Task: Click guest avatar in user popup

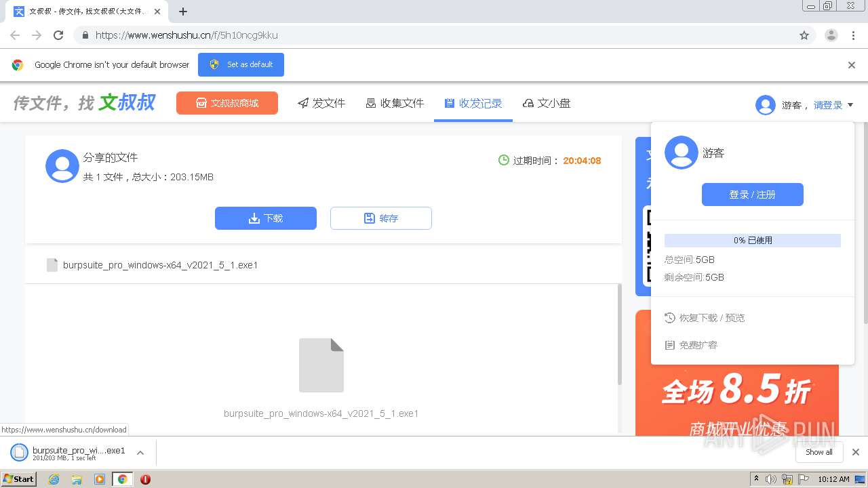Action: [x=682, y=152]
